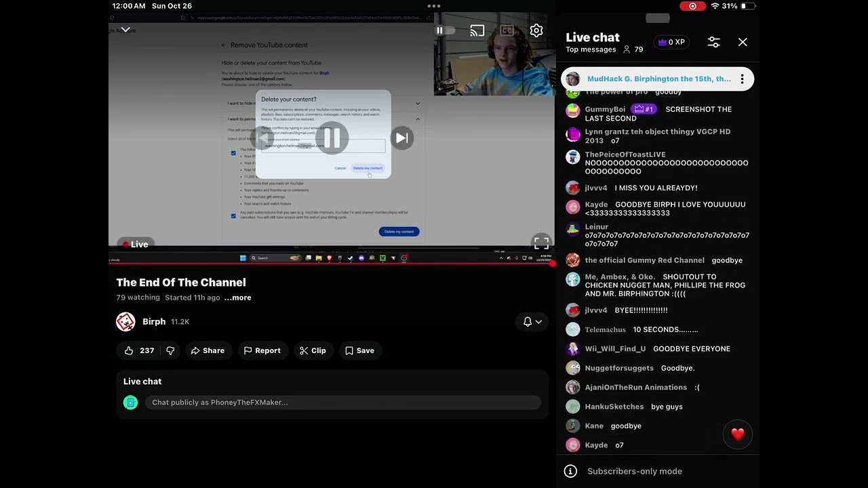The height and width of the screenshot is (488, 868).
Task: Open GummyBoi avatar in chat
Action: click(x=573, y=109)
